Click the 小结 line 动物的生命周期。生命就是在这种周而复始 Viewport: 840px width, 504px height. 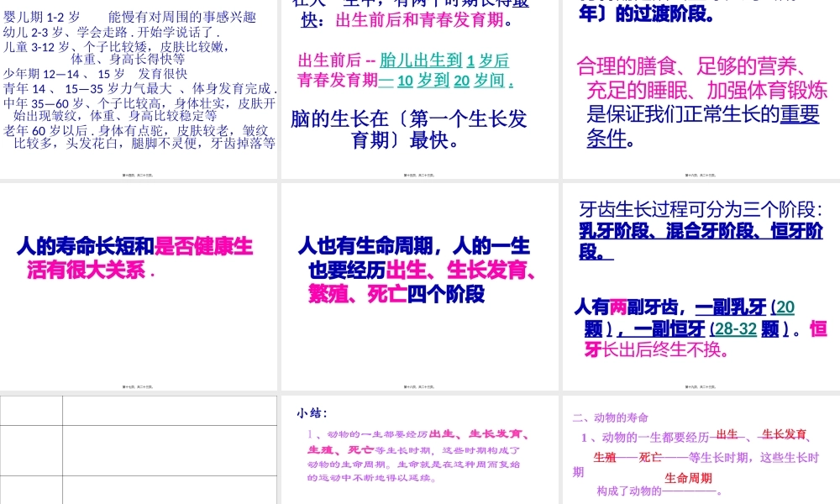[413, 465]
